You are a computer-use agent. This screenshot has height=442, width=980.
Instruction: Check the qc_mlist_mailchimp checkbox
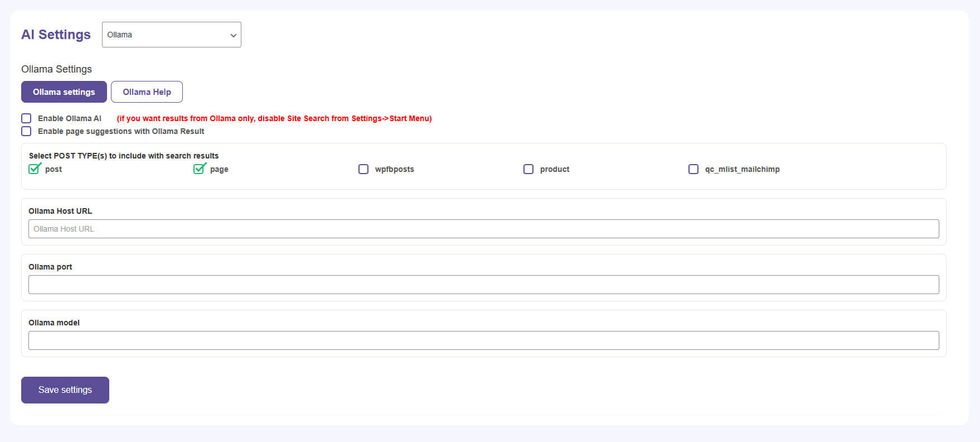pos(693,169)
